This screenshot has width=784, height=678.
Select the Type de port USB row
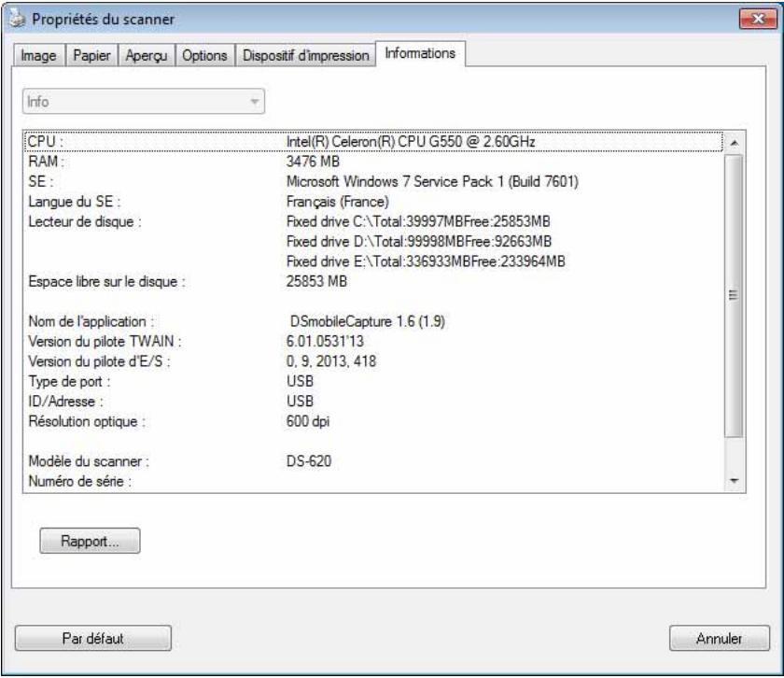373,382
